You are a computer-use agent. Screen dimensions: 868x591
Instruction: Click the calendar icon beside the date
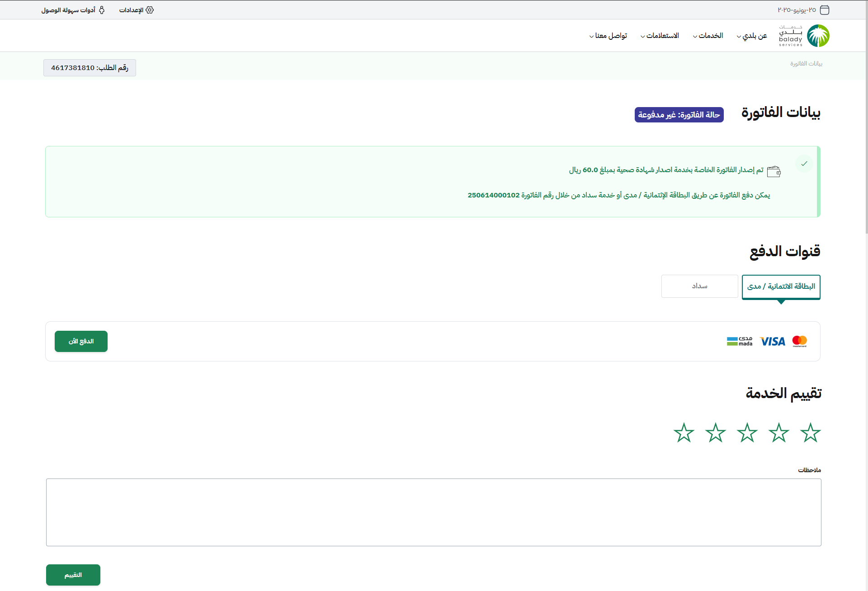click(825, 10)
